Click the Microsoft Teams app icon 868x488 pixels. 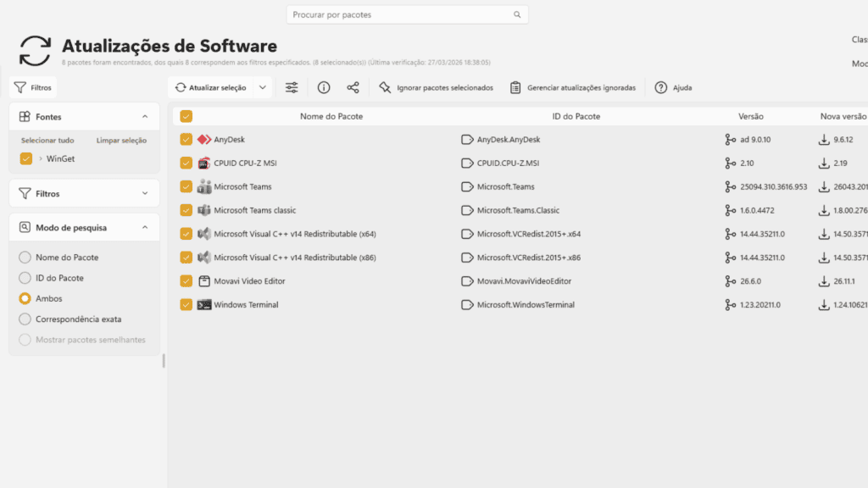(x=204, y=186)
